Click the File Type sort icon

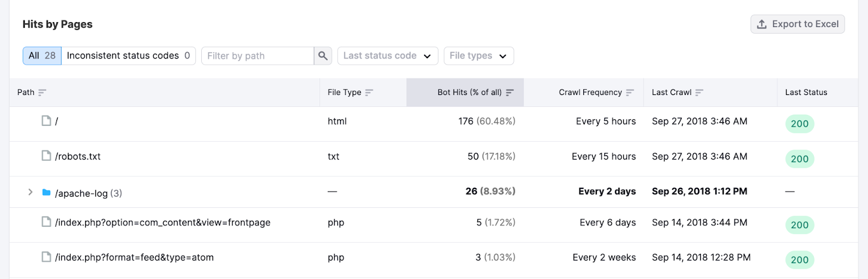coord(369,93)
